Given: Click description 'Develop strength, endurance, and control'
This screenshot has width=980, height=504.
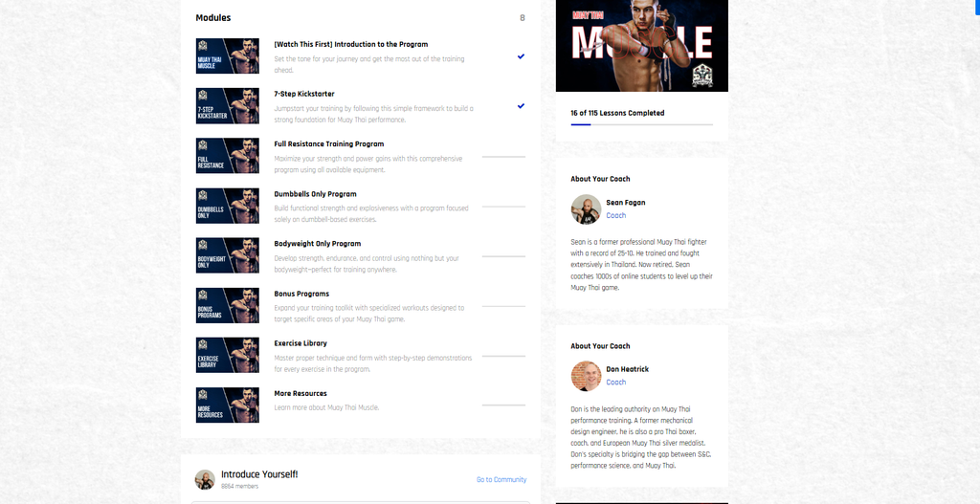Looking at the screenshot, I should point(367,264).
